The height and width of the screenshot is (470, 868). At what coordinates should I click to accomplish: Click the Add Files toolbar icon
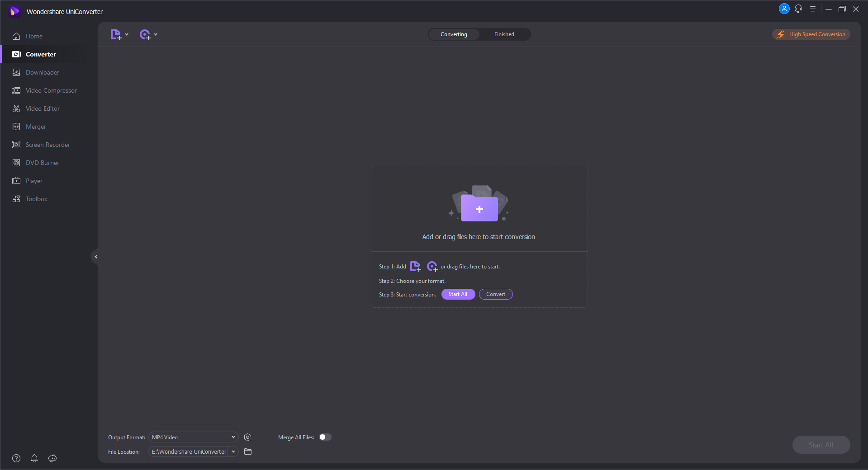coord(116,35)
